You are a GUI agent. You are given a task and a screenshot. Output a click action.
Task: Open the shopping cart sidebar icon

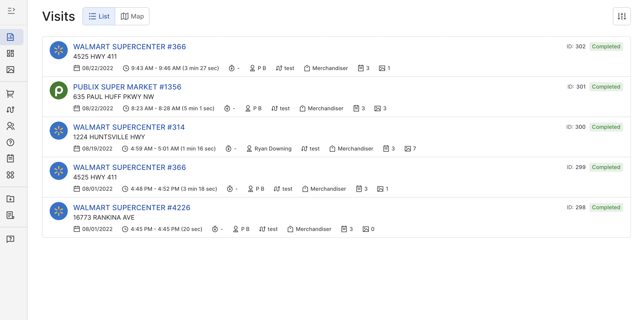pyautogui.click(x=10, y=94)
